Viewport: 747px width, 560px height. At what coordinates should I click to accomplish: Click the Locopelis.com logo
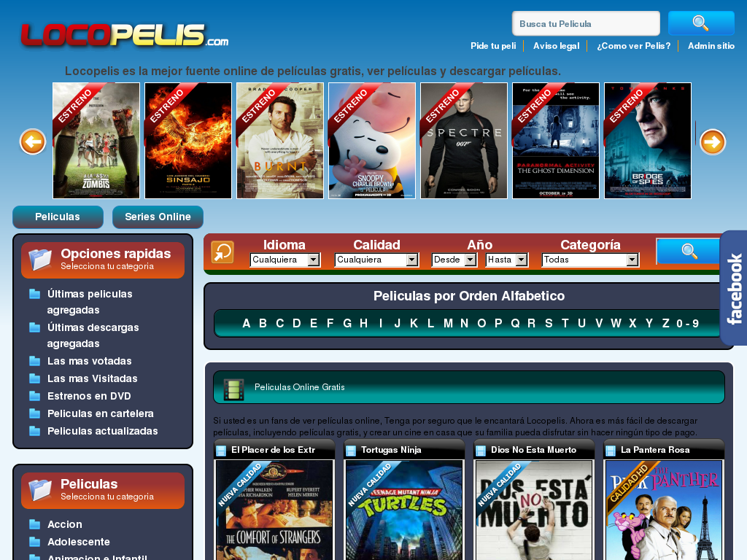(125, 36)
